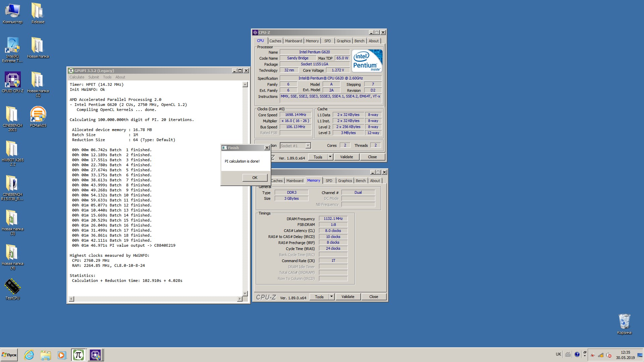Open the Пуск start menu
Viewport: 644px width, 362px height.
[x=9, y=355]
